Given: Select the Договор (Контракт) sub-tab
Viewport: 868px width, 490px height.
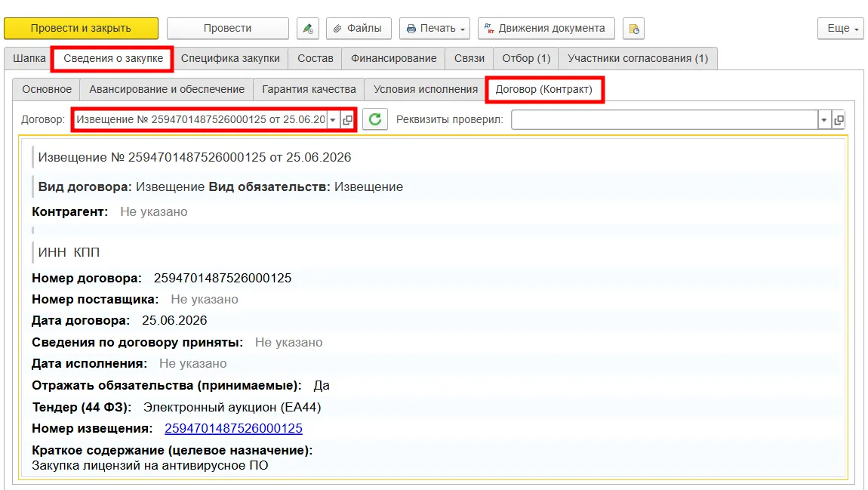Looking at the screenshot, I should (544, 89).
